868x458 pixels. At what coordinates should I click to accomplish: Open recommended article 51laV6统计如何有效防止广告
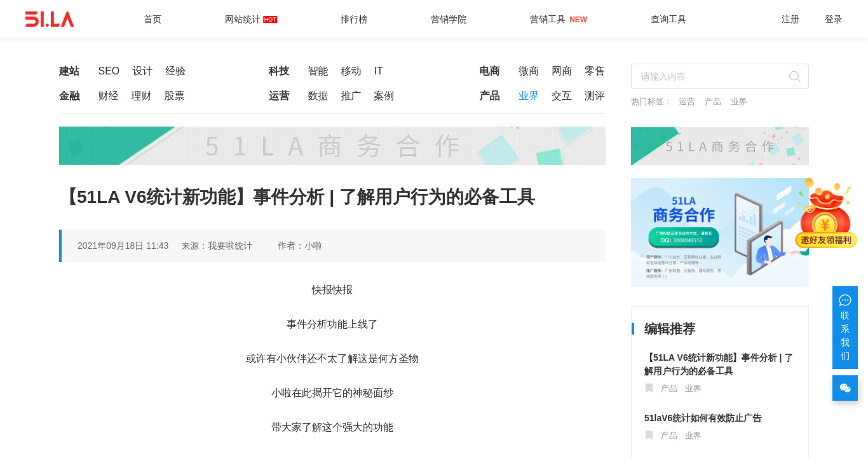click(703, 418)
